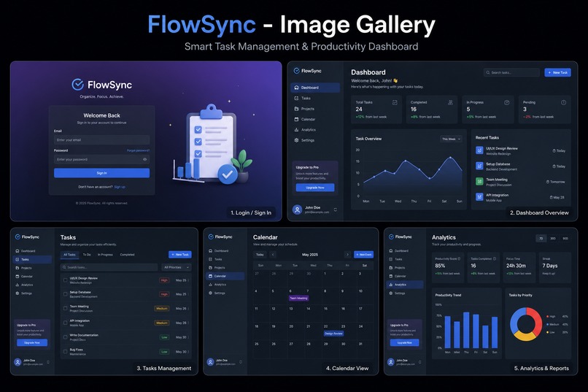Click the API Integration recent task icon
The width and height of the screenshot is (588, 392).
479,197
